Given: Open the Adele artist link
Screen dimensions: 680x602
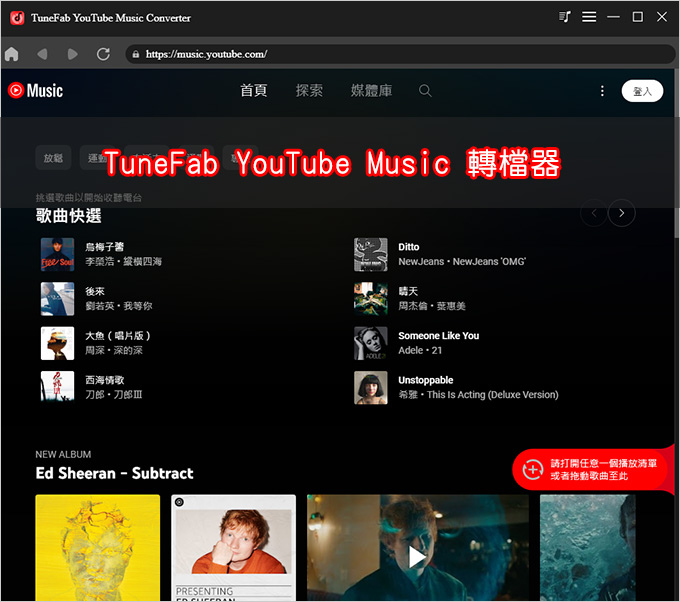Looking at the screenshot, I should 411,350.
